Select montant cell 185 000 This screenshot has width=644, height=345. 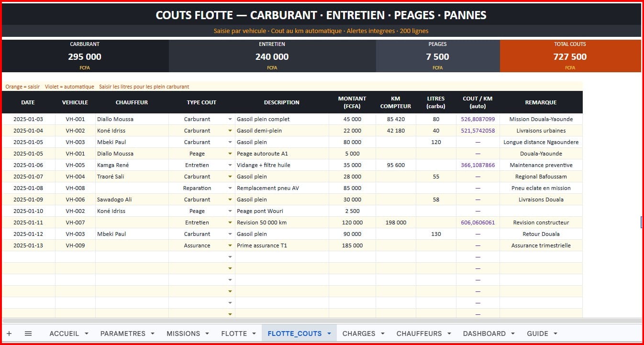pos(352,245)
